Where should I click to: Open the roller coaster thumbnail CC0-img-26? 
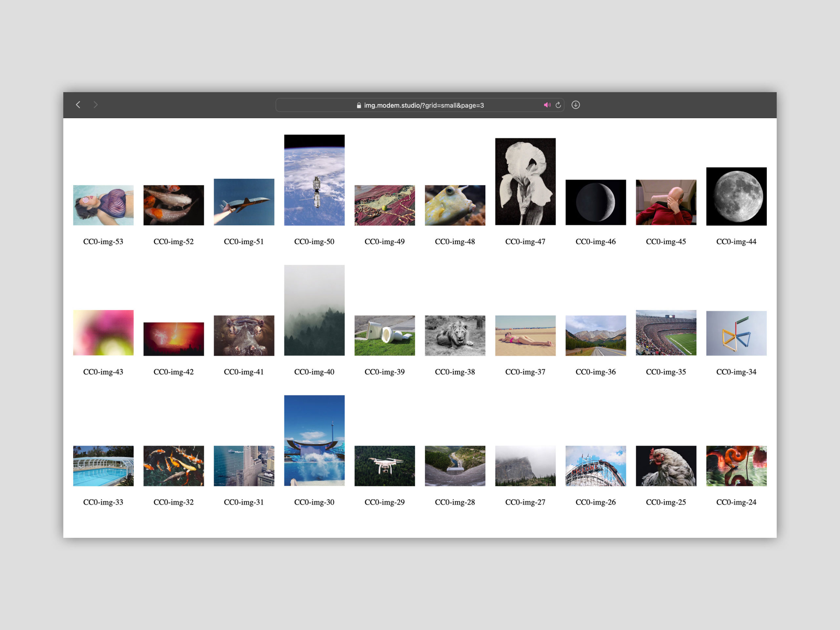[x=596, y=466]
